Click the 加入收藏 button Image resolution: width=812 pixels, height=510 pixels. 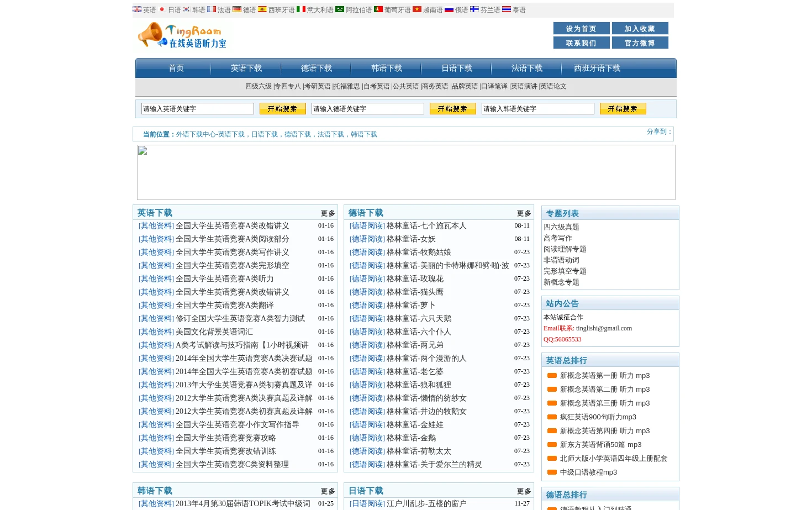[640, 28]
